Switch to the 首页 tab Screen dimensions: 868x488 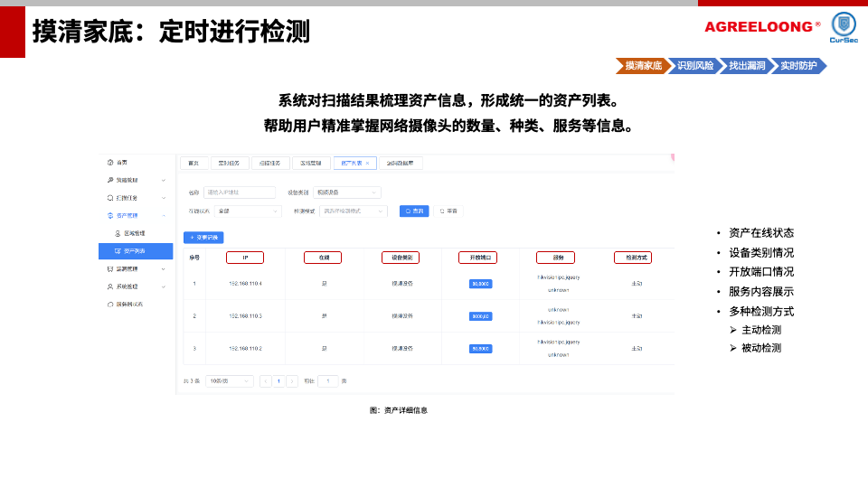193,164
